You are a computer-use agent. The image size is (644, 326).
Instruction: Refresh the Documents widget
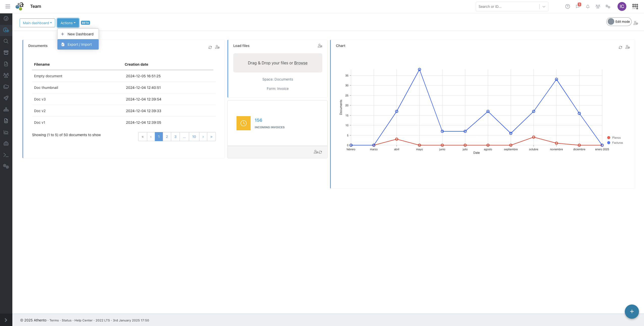[210, 47]
